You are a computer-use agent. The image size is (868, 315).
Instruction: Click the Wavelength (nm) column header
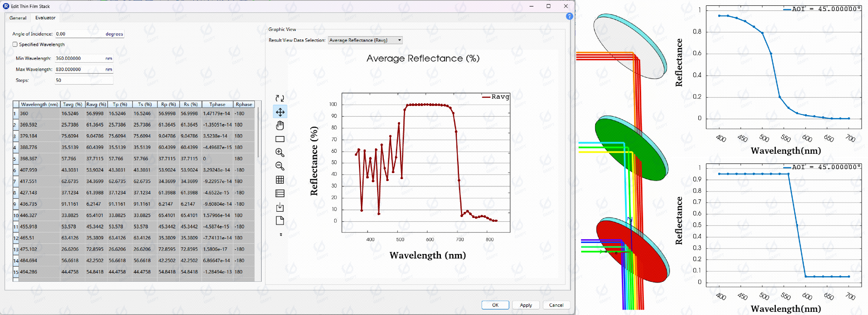(x=39, y=104)
